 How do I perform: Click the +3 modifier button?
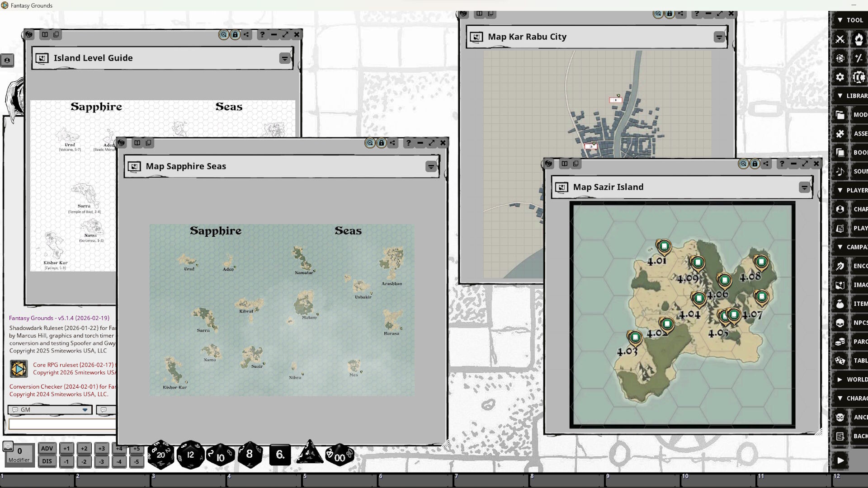[101, 448]
